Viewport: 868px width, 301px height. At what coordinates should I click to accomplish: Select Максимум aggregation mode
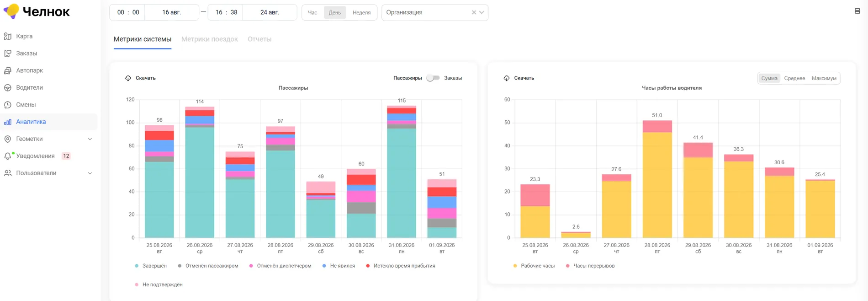pos(824,78)
